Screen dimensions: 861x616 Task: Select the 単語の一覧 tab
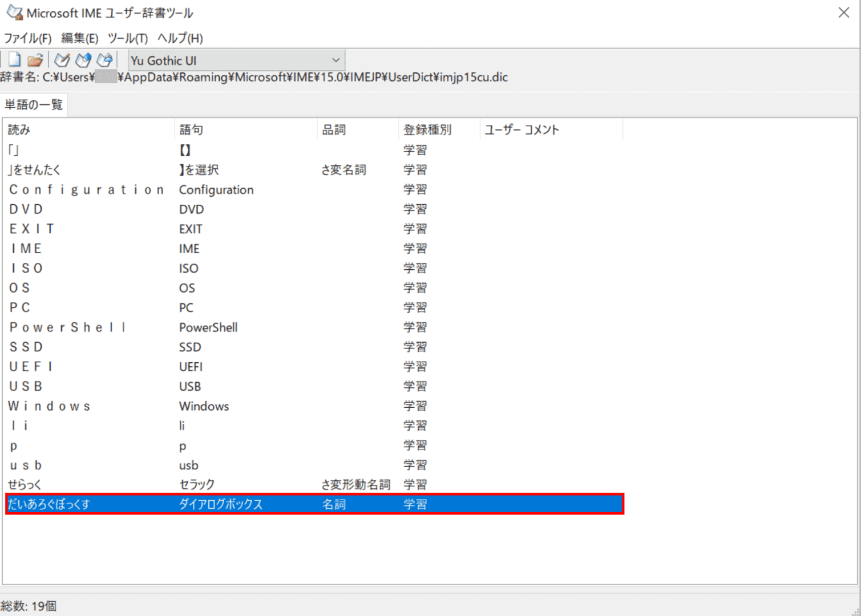[x=34, y=105]
